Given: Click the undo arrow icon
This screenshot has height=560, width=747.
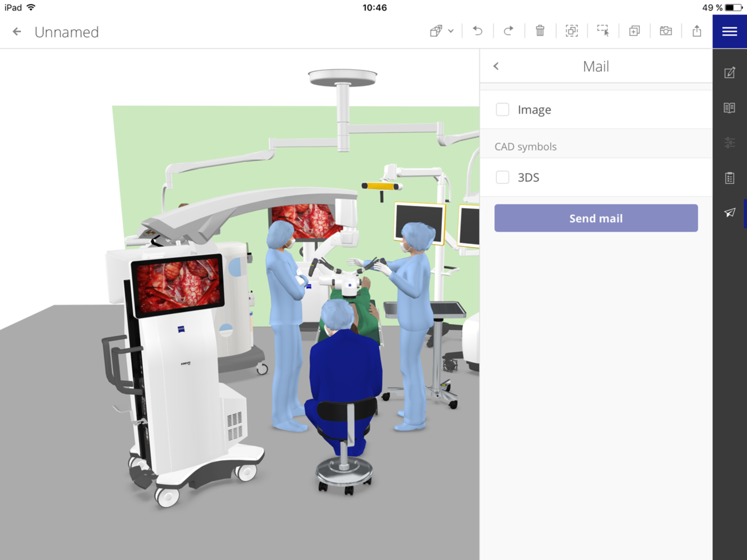Looking at the screenshot, I should click(477, 31).
